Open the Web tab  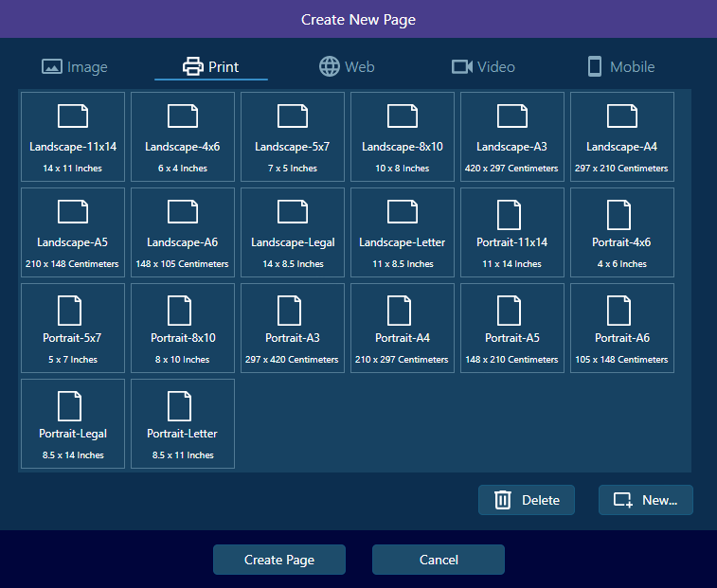pyautogui.click(x=347, y=67)
